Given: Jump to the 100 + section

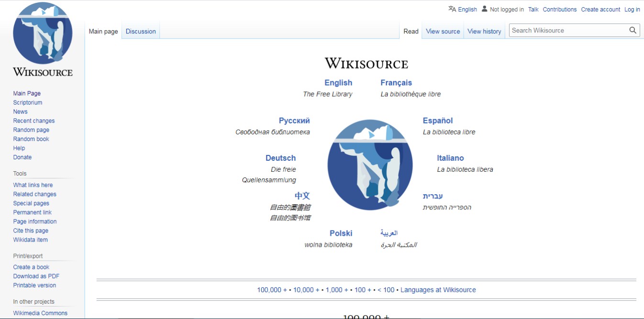Looking at the screenshot, I should coord(363,290).
